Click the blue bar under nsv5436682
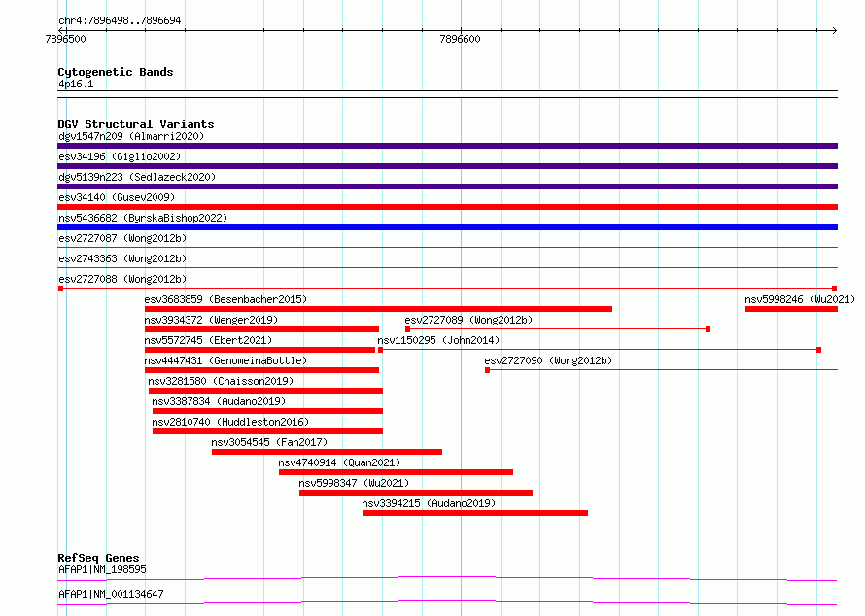Screen dimensions: 865x616 pos(447,227)
